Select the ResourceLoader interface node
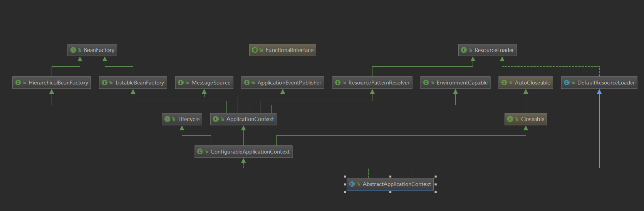 (x=487, y=50)
